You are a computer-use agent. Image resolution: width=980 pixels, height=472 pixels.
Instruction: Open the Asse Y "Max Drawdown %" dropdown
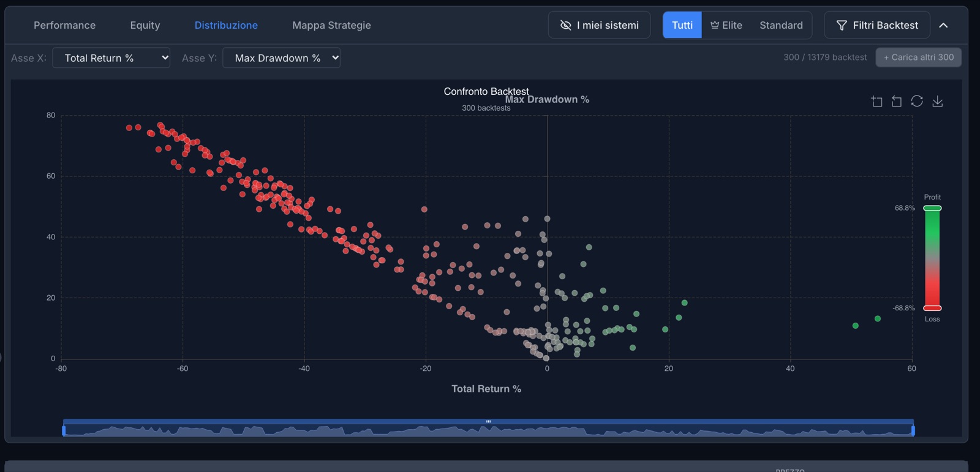pyautogui.click(x=281, y=58)
